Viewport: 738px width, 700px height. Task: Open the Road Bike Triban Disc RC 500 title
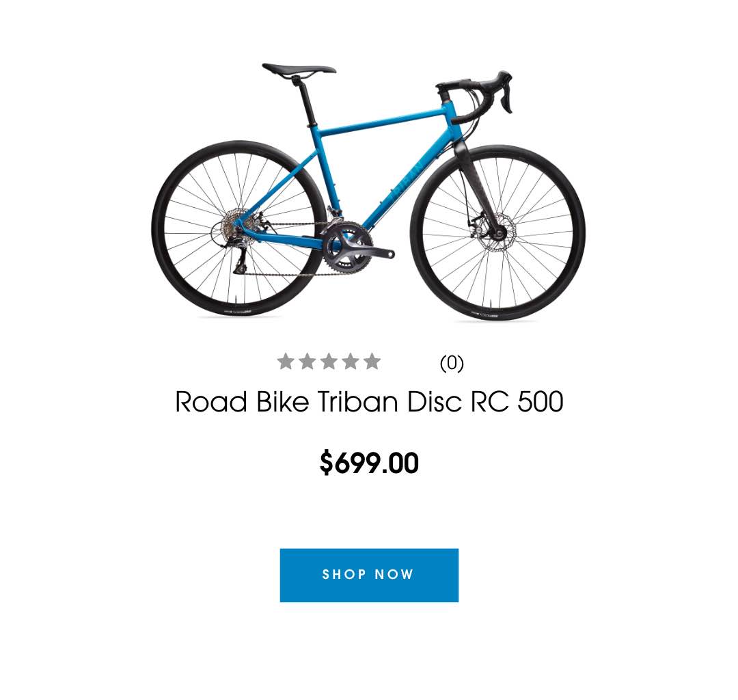pyautogui.click(x=369, y=402)
